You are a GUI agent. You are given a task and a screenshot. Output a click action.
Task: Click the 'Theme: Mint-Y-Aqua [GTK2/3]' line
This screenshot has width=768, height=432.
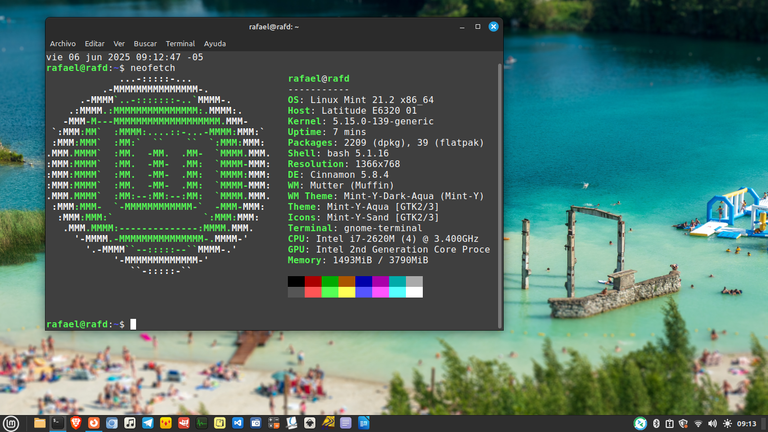tap(363, 207)
